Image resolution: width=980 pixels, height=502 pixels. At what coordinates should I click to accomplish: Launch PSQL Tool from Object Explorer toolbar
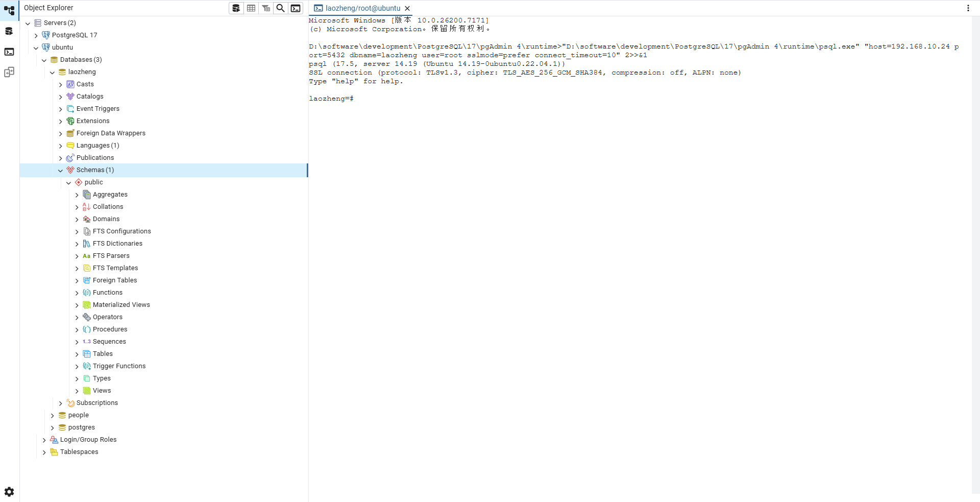coord(296,8)
